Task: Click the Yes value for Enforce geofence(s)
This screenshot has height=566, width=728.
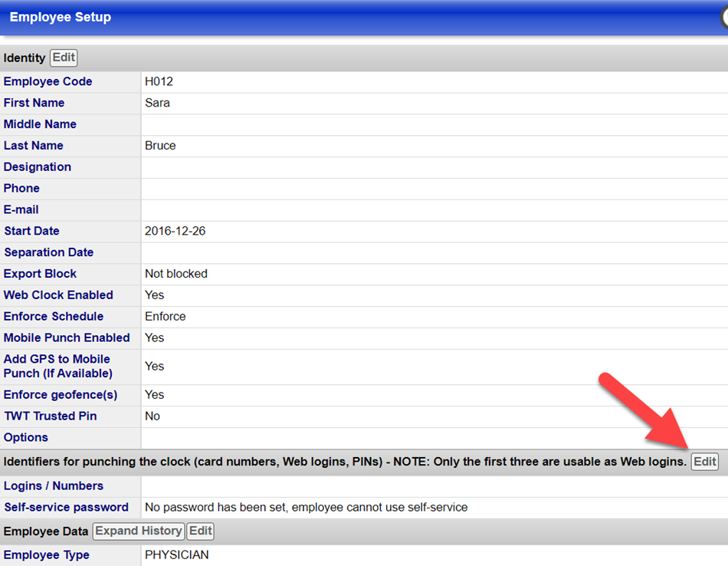Action: [x=155, y=394]
